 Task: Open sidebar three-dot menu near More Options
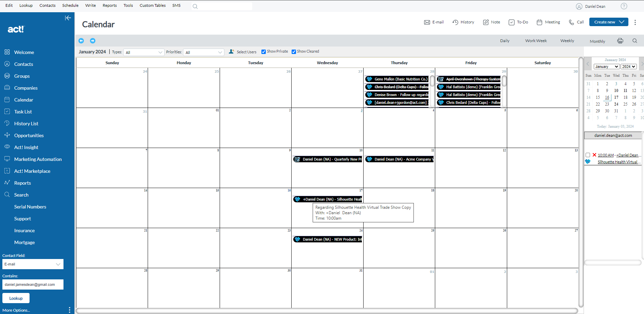click(70, 310)
